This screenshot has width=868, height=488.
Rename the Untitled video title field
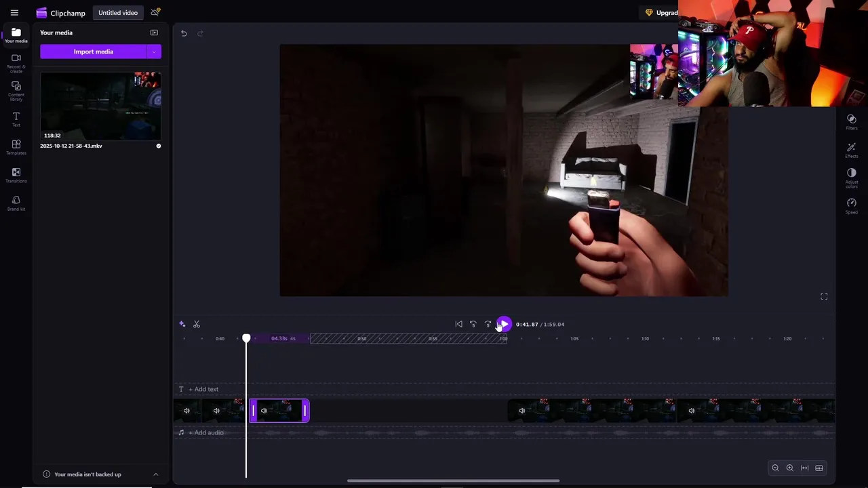tap(118, 13)
